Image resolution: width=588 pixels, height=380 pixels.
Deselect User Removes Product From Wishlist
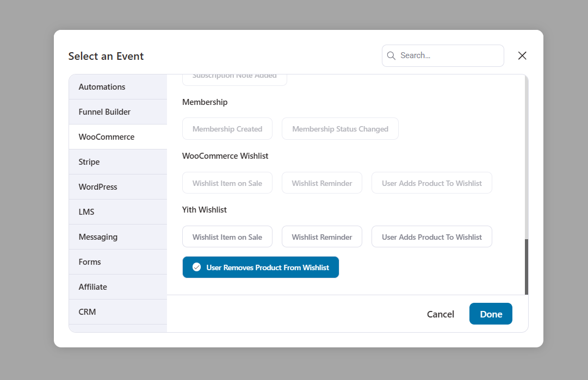[x=261, y=267]
